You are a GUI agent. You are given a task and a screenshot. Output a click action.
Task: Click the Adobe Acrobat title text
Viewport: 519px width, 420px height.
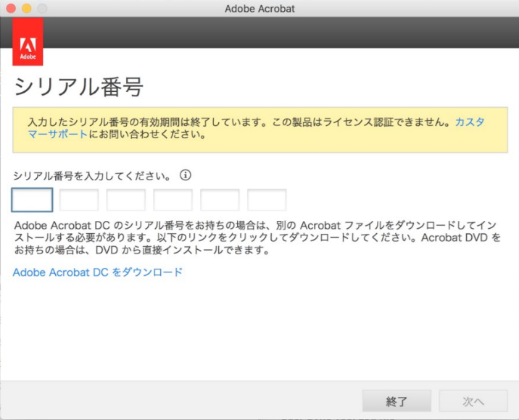coord(259,9)
